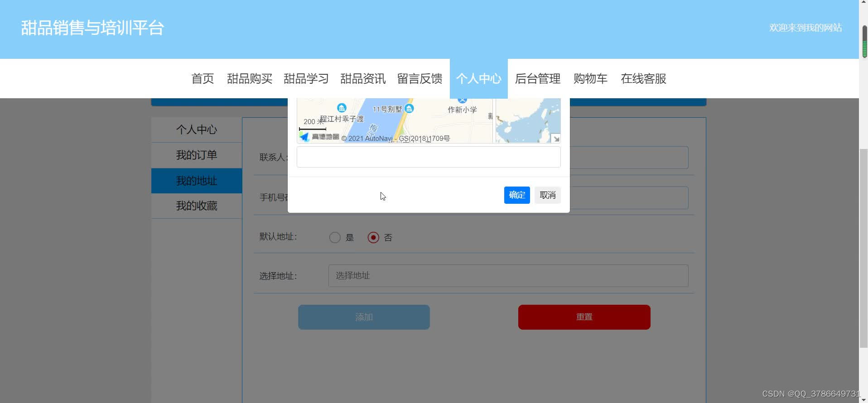Open 甜品资讯 menu item
Viewport: 868px width, 403px height.
(363, 79)
